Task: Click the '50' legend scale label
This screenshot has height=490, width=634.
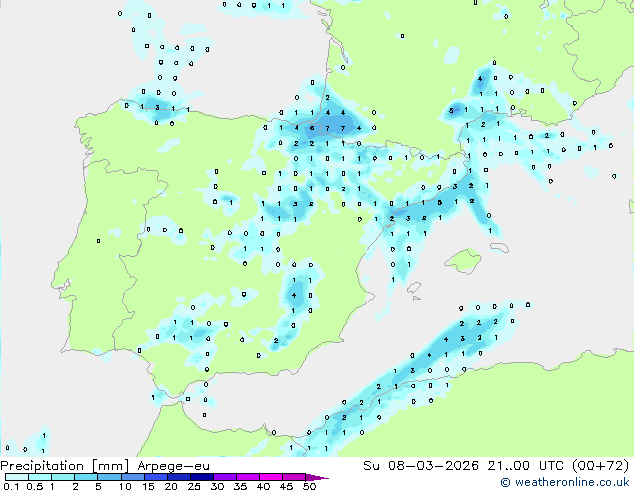Action: click(x=309, y=486)
